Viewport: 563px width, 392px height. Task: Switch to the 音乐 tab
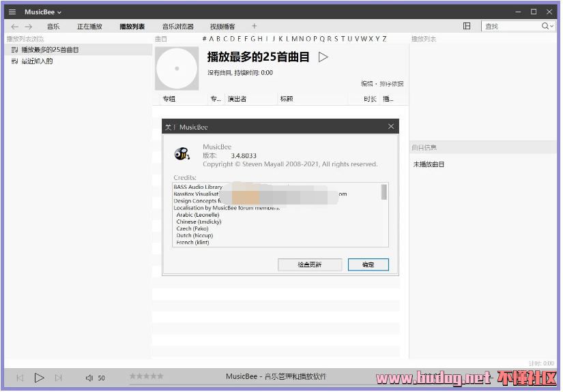[53, 27]
